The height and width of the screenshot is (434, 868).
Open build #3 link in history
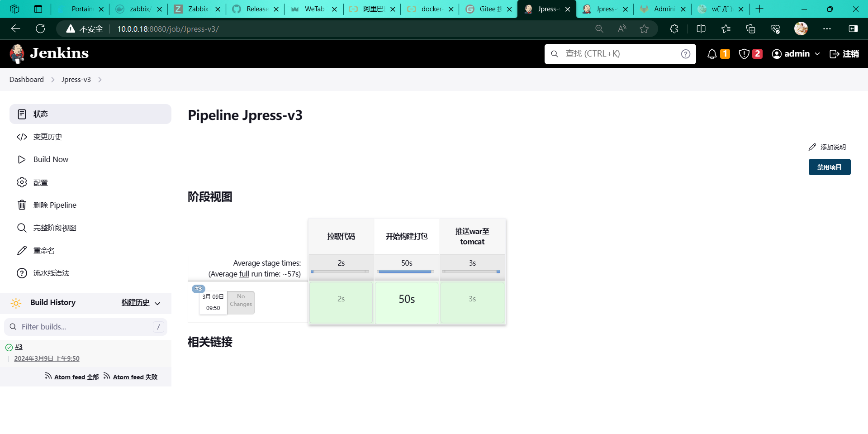tap(19, 347)
